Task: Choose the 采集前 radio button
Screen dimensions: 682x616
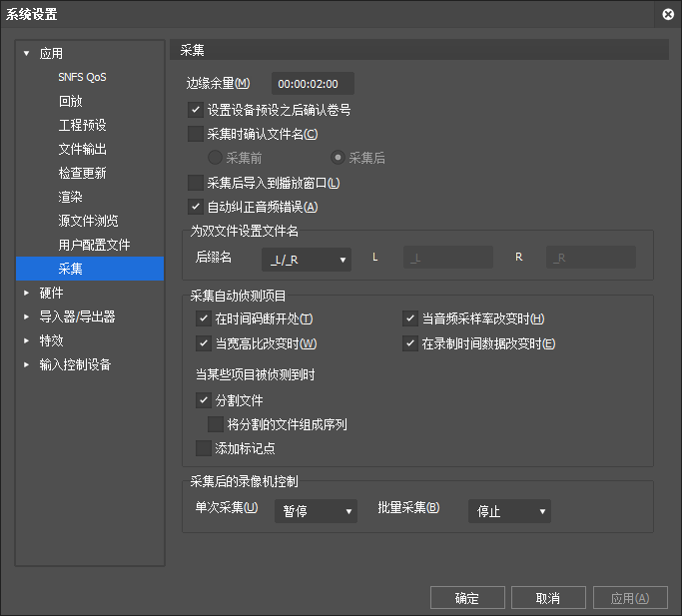Action: click(215, 158)
